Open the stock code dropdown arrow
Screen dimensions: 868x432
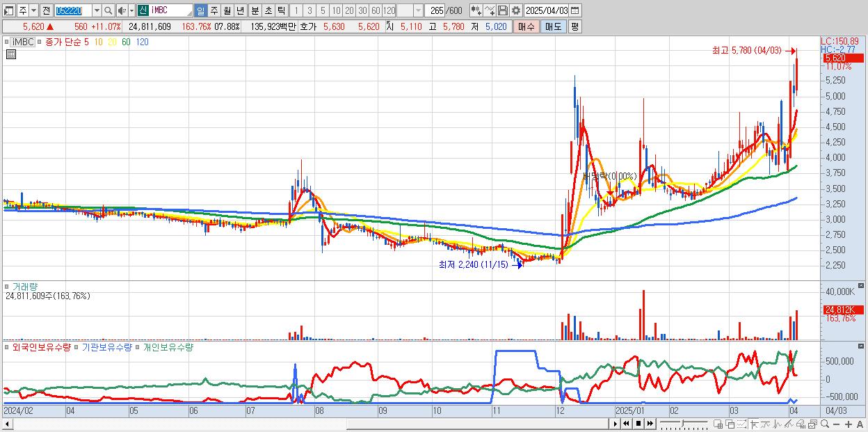click(x=97, y=10)
